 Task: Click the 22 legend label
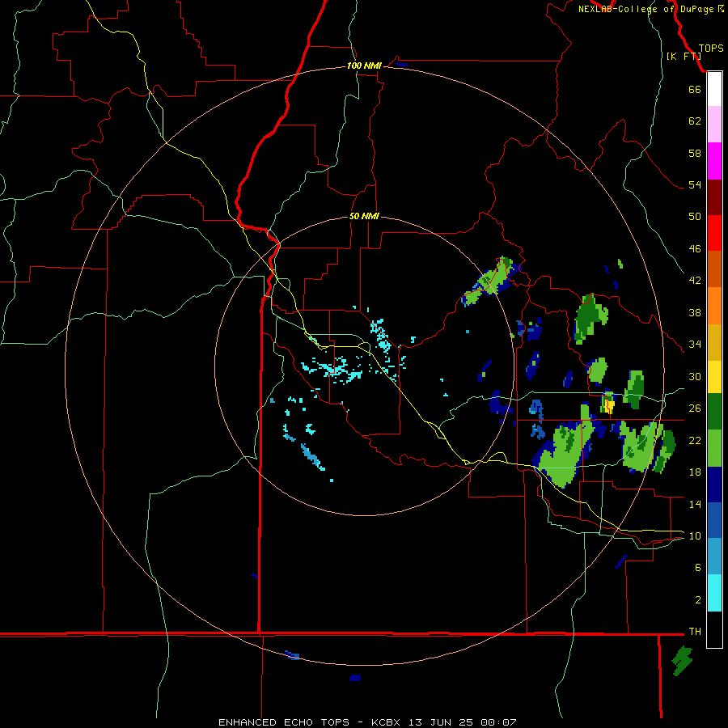[x=695, y=440]
